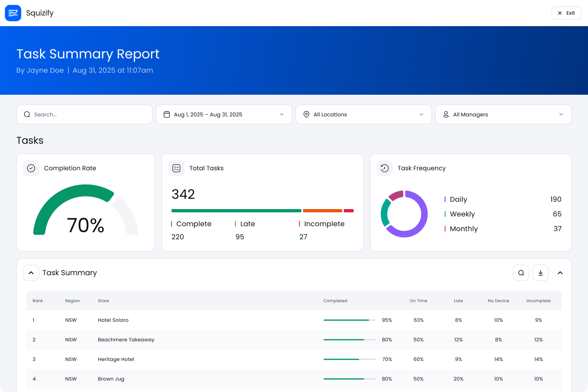Viewport: 588px width, 392px height.
Task: Sort table by Completed column header
Action: coord(335,301)
